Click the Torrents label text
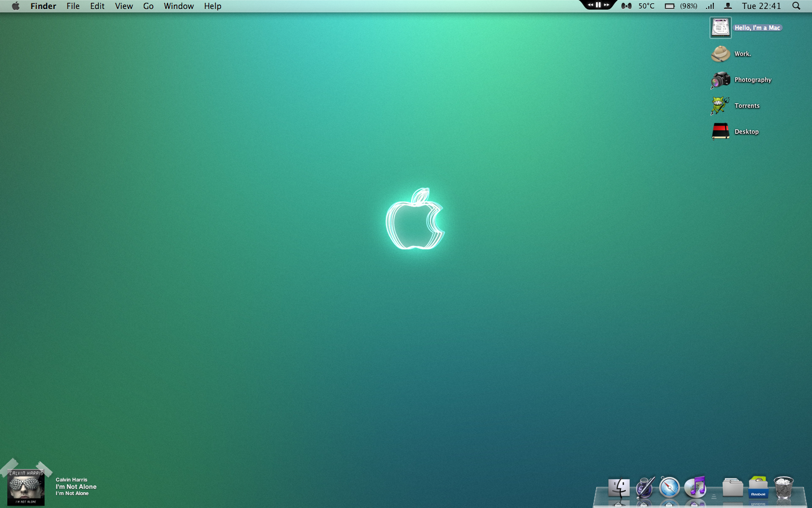 (x=747, y=106)
